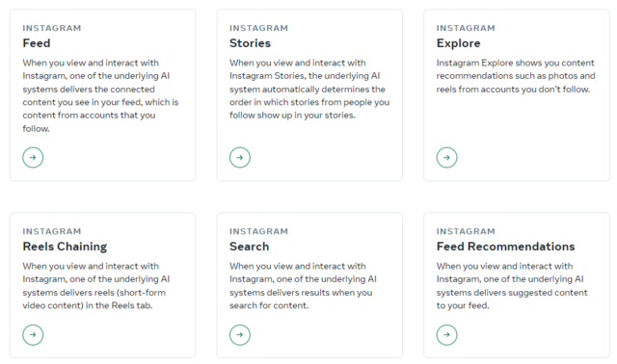Viewport: 617px width, 364px height.
Task: Click the arrow icon on Feed card
Action: pos(33,158)
